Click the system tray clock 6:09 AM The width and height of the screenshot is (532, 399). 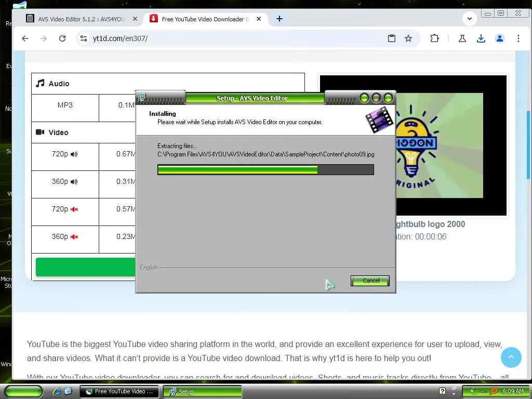(x=513, y=391)
